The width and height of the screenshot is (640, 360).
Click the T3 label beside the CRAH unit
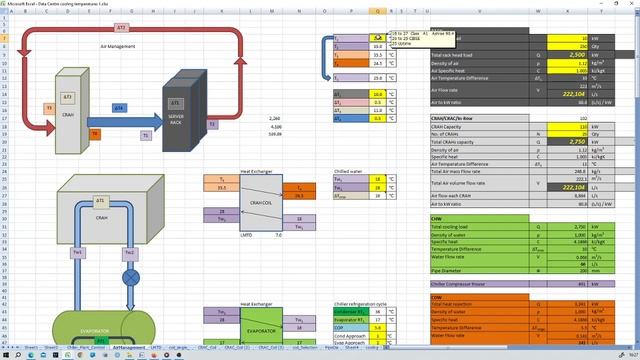tap(49, 108)
